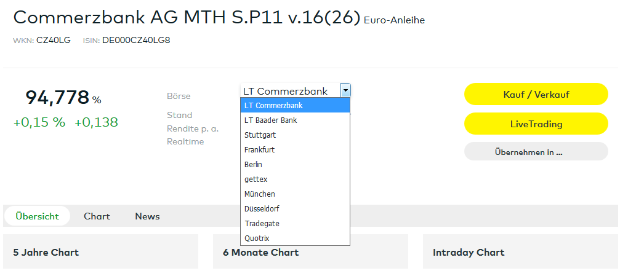Open LiveTrading
The width and height of the screenshot is (644, 276).
coord(536,124)
